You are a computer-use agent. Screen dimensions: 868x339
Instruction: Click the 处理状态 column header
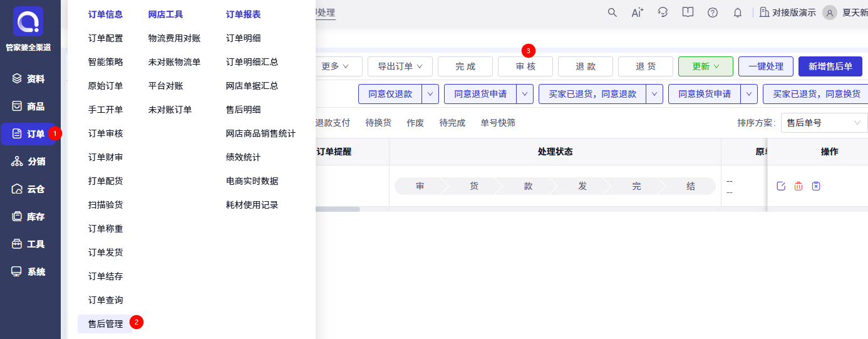tap(555, 152)
